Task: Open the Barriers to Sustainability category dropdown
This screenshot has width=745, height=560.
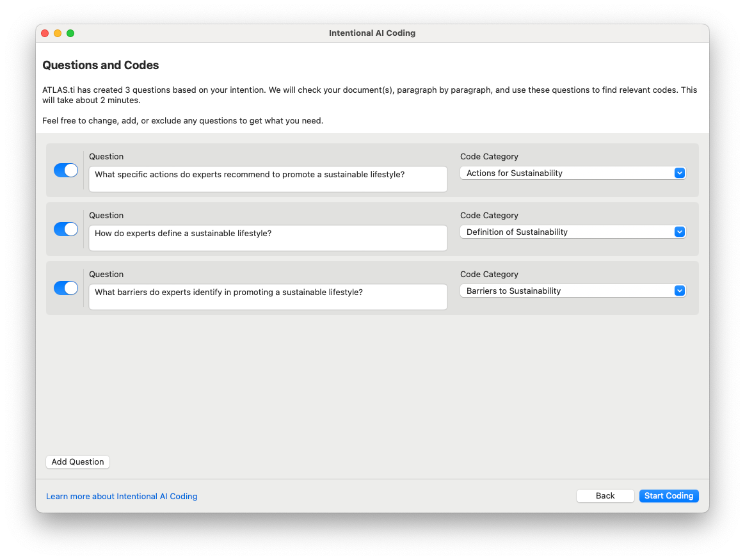Action: coord(573,291)
